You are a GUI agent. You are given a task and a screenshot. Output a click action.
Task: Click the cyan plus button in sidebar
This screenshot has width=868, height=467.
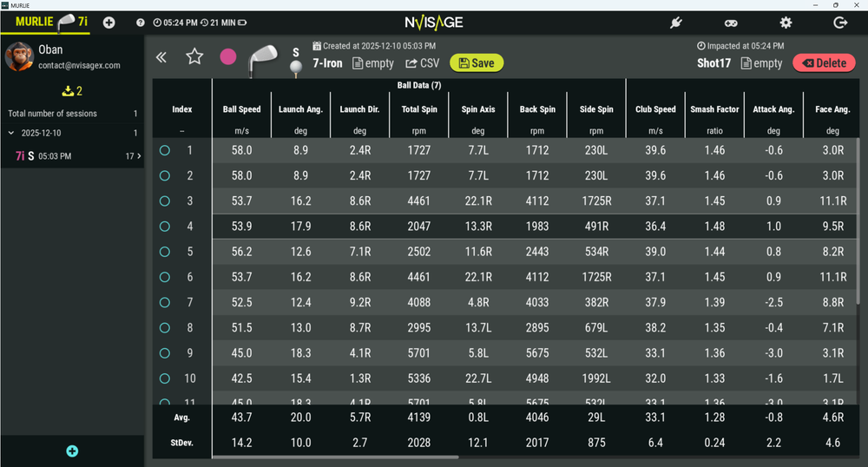(x=72, y=451)
